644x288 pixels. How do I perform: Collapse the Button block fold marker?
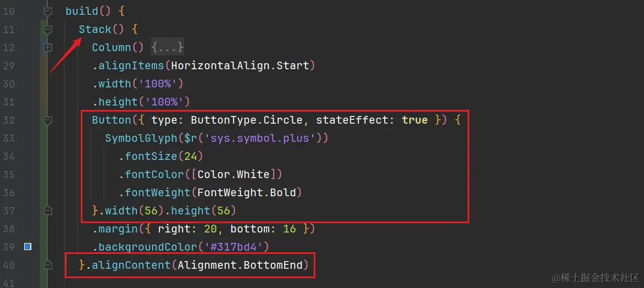tap(48, 120)
